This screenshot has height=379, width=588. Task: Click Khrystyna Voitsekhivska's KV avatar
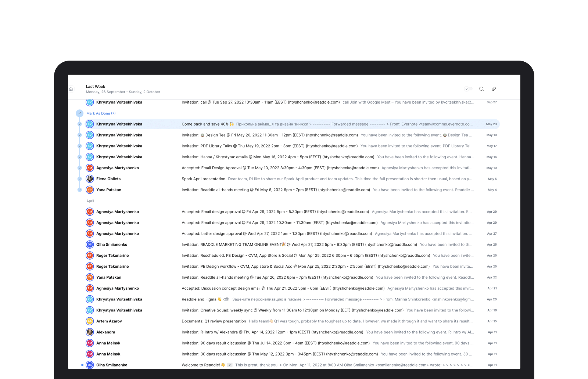(90, 124)
